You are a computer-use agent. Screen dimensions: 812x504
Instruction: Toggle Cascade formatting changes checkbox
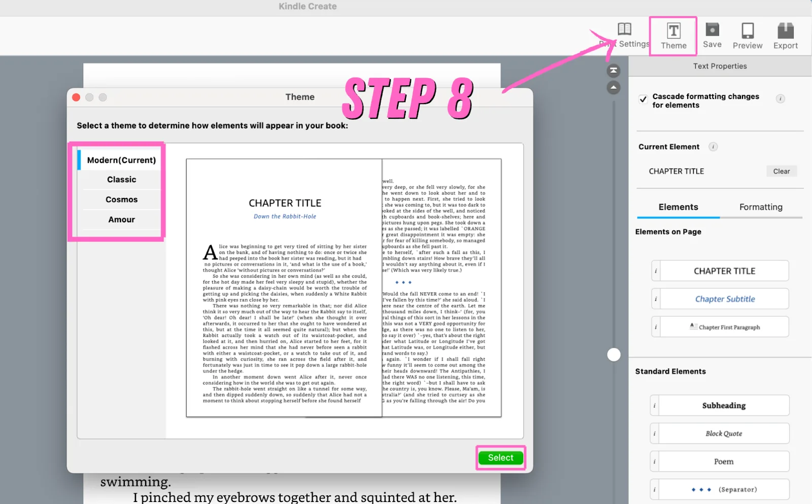click(x=643, y=99)
